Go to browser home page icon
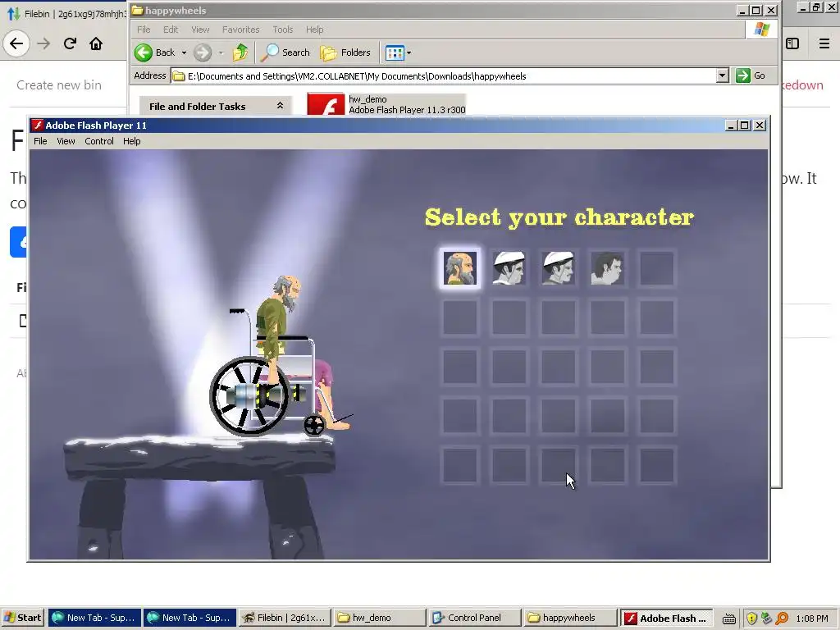Viewport: 840px width, 630px height. pos(96,43)
